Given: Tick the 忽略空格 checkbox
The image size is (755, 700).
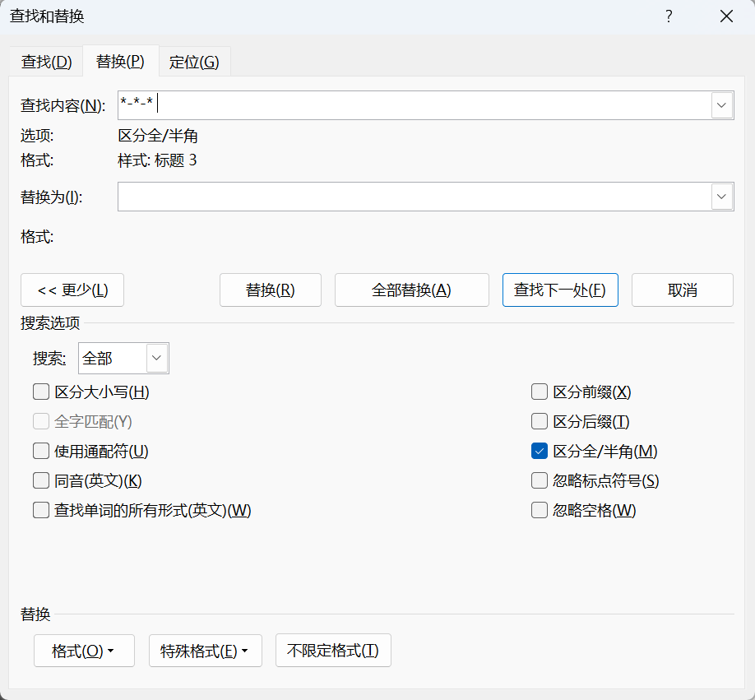Looking at the screenshot, I should [540, 510].
